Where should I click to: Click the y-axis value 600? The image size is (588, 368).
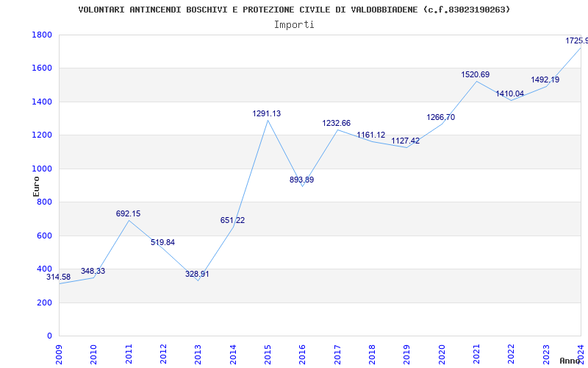tap(44, 236)
